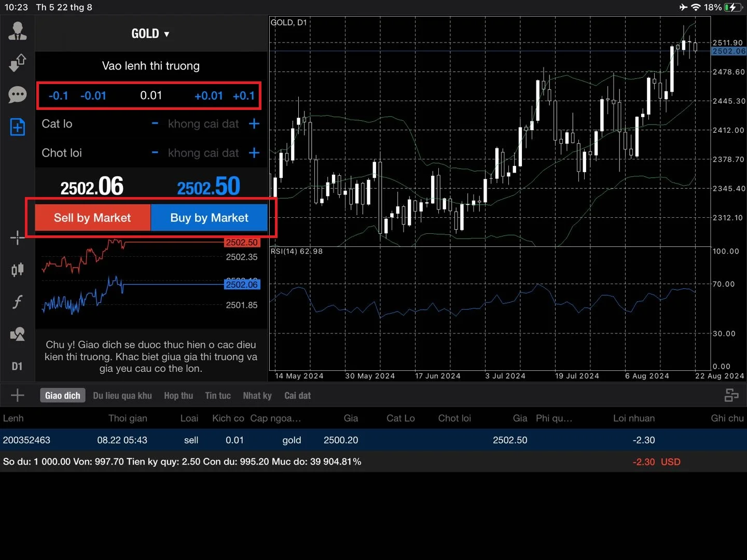Sort by the Thoi gian column header
This screenshot has height=560, width=747.
click(x=128, y=418)
